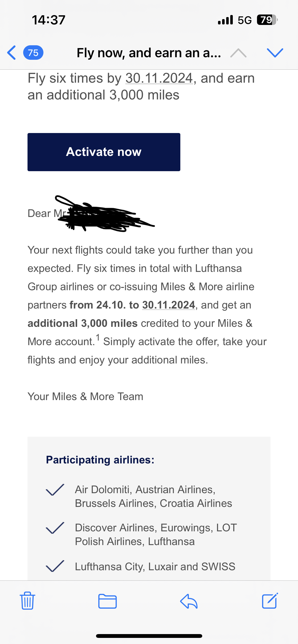Tap the 30.11.2024 date link in heading

click(x=159, y=78)
